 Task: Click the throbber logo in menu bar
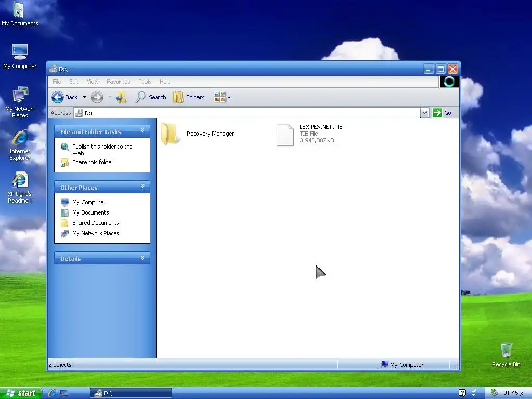point(449,82)
